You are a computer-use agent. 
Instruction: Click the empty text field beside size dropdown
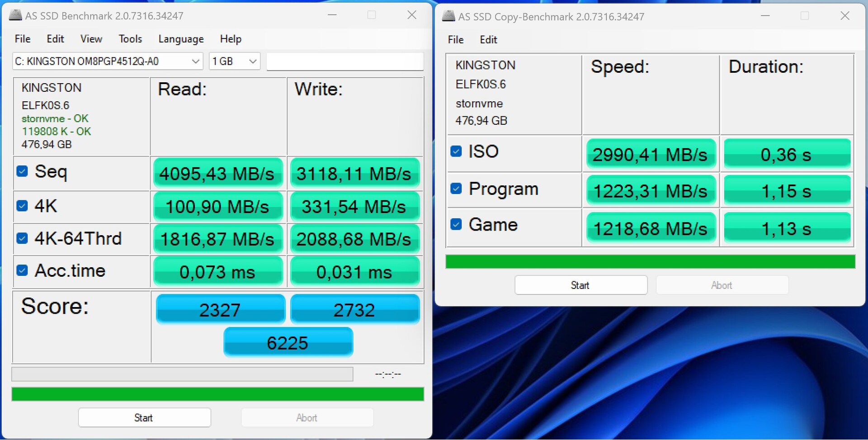coord(344,62)
